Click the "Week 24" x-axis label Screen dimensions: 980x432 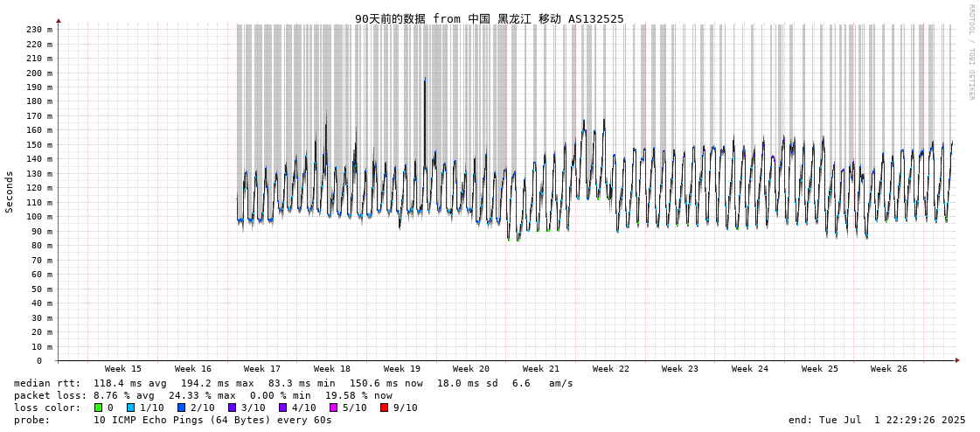pos(750,369)
